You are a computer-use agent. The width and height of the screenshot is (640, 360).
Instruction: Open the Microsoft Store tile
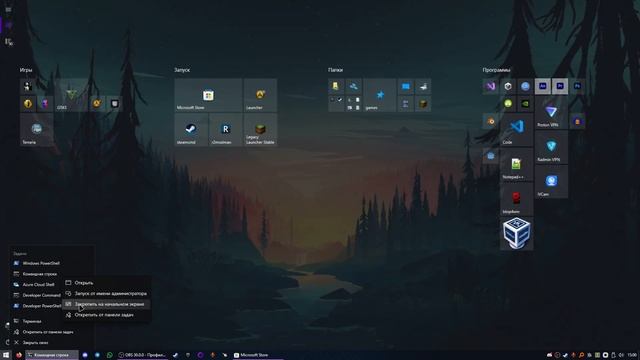pos(208,95)
